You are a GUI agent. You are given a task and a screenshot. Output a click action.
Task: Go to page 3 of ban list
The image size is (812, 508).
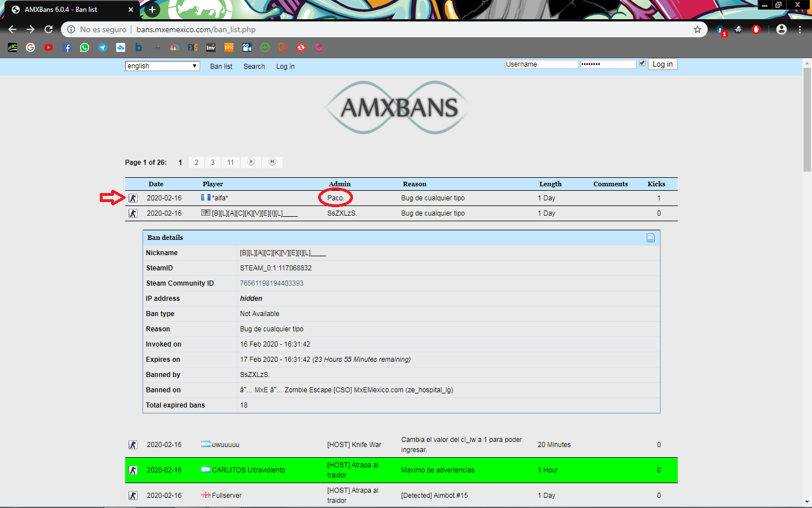[x=213, y=162]
